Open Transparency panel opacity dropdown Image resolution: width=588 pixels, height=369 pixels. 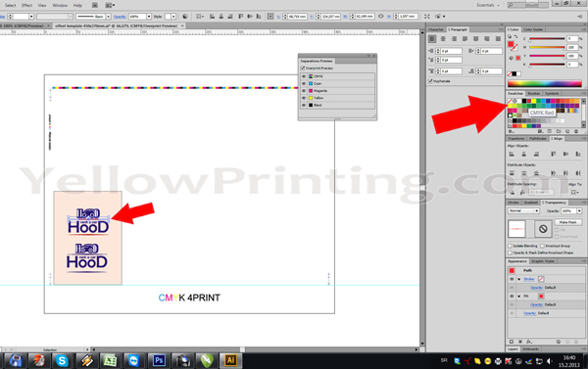click(x=579, y=210)
